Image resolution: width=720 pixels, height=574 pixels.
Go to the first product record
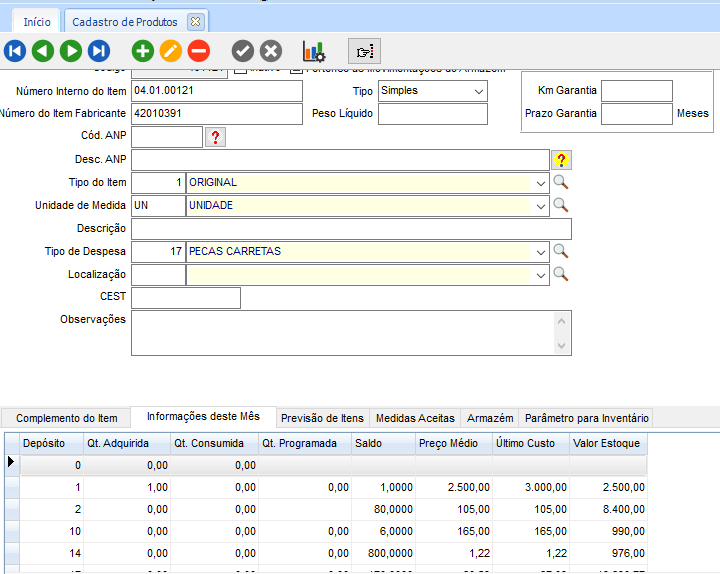click(x=14, y=51)
